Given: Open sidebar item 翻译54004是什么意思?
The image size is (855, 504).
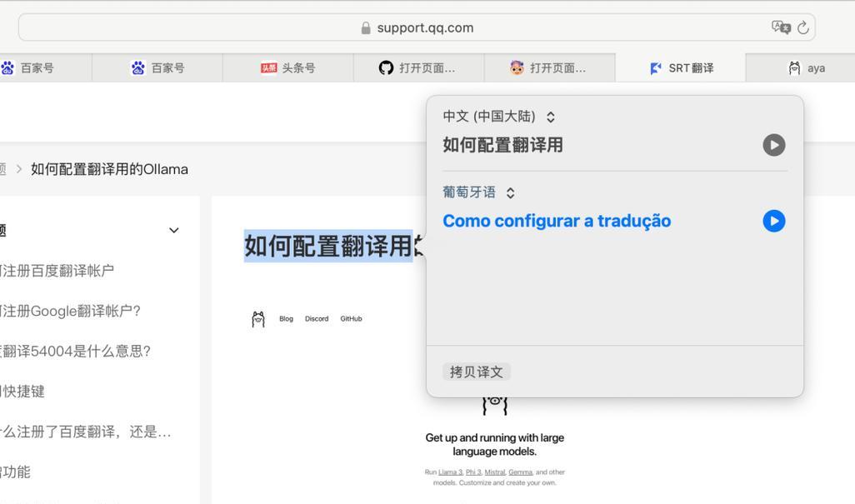Looking at the screenshot, I should [75, 352].
